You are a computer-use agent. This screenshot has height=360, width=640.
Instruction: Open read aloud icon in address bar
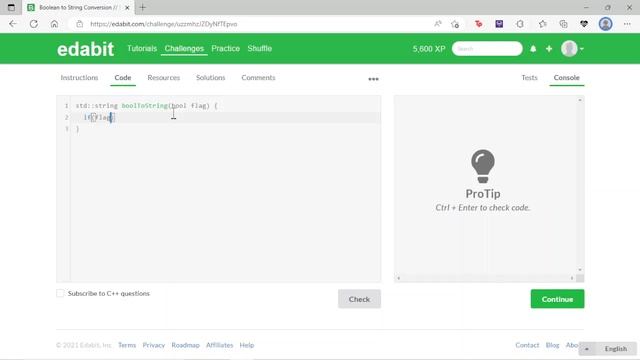(x=438, y=24)
